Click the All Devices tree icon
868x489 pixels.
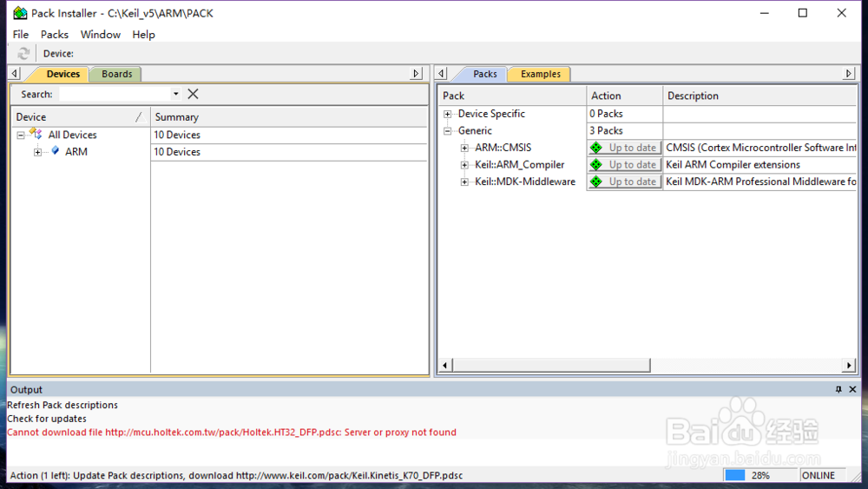36,134
